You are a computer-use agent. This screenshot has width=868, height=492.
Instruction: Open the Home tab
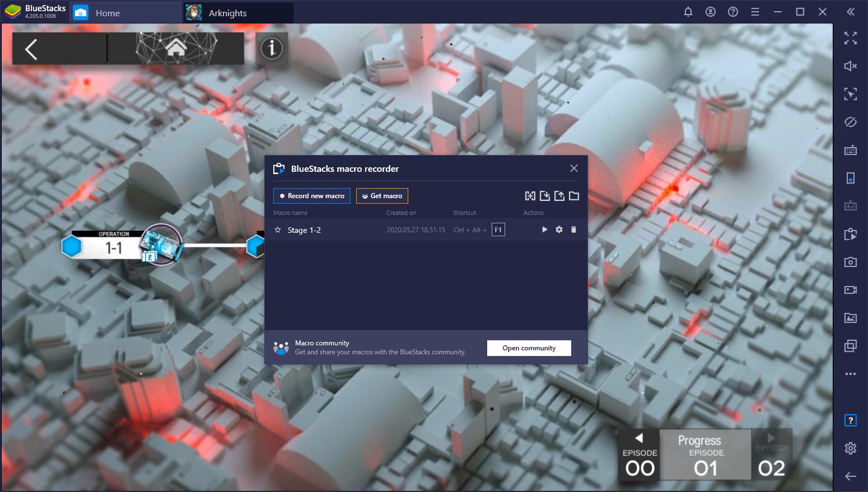point(125,12)
